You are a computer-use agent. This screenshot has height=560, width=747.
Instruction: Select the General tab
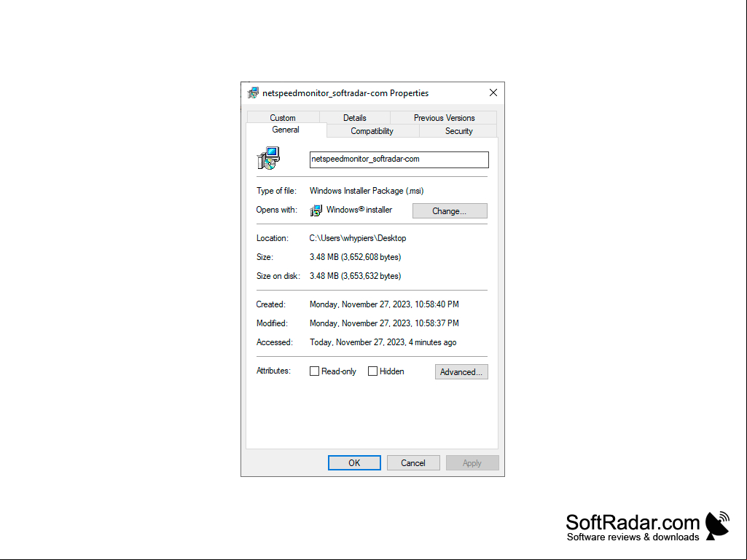pyautogui.click(x=286, y=130)
